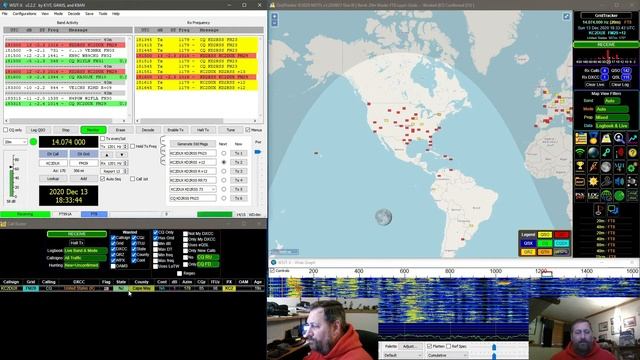Open the Prop Mixed dropdown in GridTracker
Screen dimensions: 640x360
[x=611, y=118]
